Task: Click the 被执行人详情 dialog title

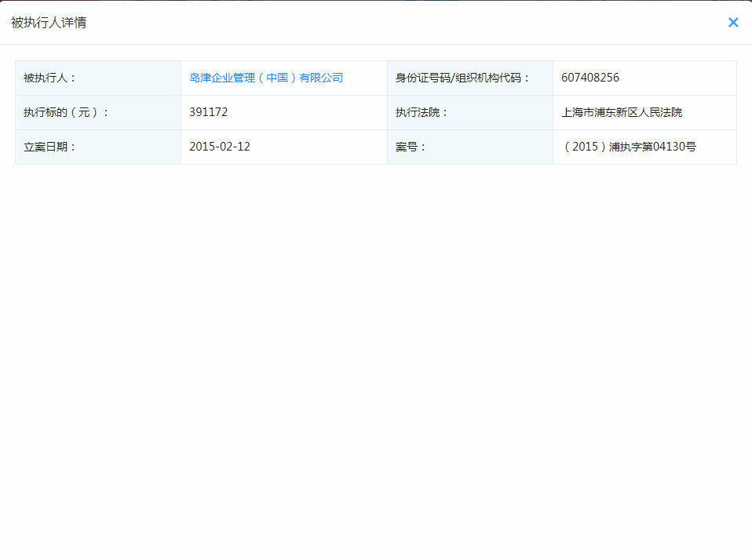Action: 49,23
